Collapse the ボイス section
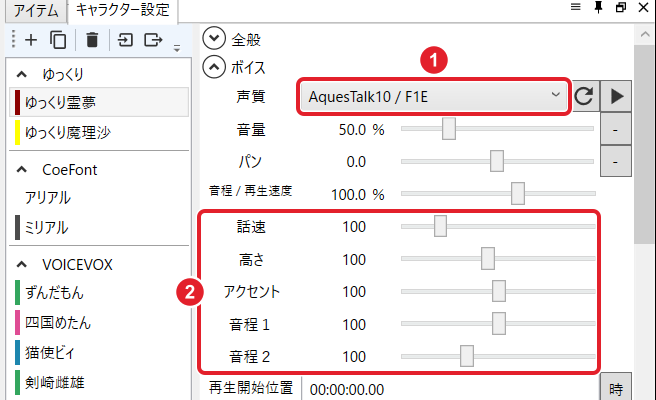Screen dimensions: 656x400 (x=214, y=67)
